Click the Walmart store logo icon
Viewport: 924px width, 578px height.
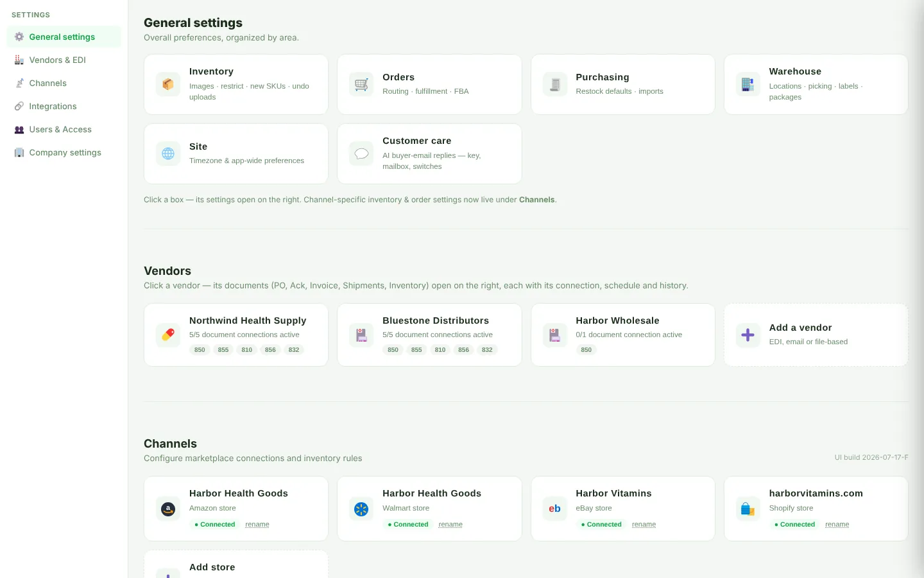[361, 509]
